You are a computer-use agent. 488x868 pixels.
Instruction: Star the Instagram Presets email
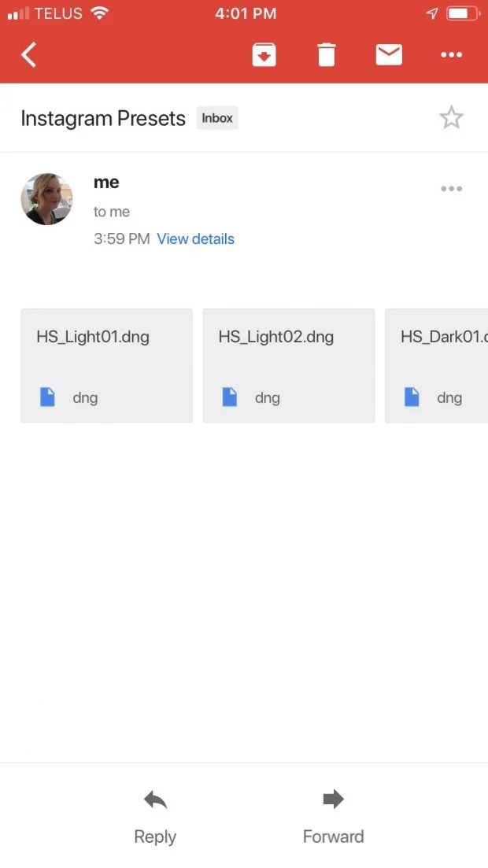pos(451,117)
